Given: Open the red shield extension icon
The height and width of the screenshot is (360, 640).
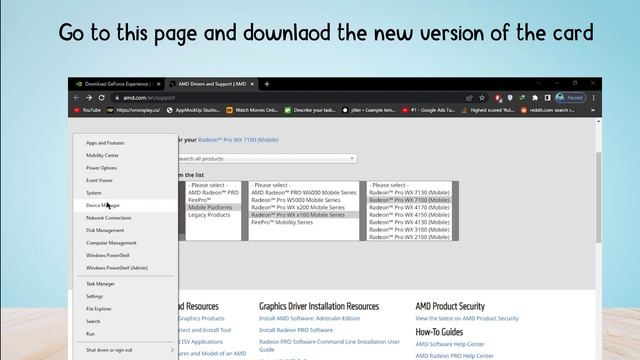Looking at the screenshot, I should pyautogui.click(x=498, y=98).
